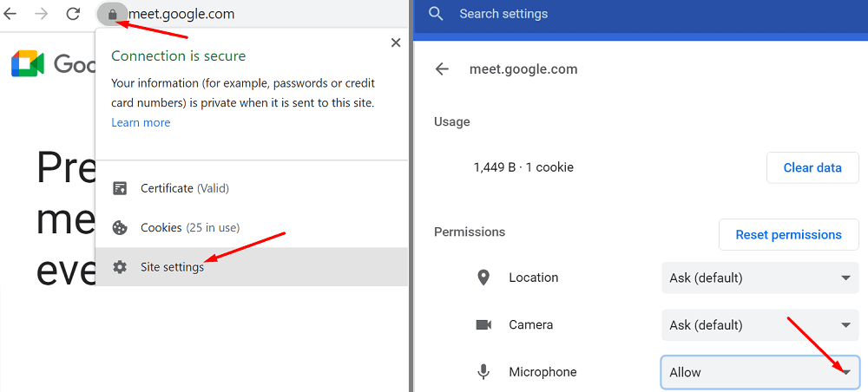This screenshot has width=868, height=392.
Task: Click the padlock icon in address bar
Action: [112, 15]
